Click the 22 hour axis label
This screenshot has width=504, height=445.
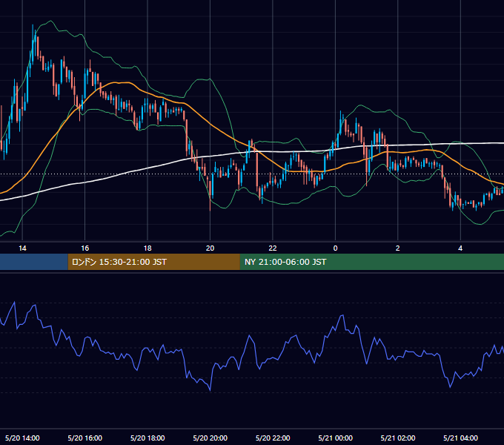pyautogui.click(x=273, y=248)
